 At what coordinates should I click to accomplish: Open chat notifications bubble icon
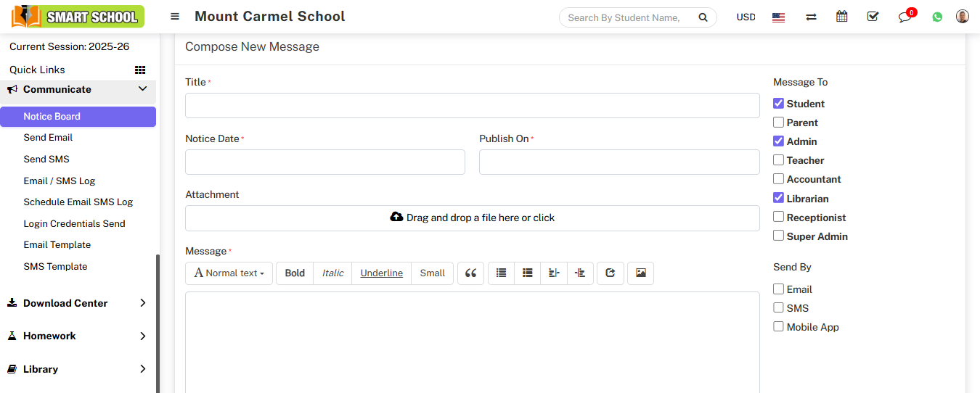click(x=905, y=17)
